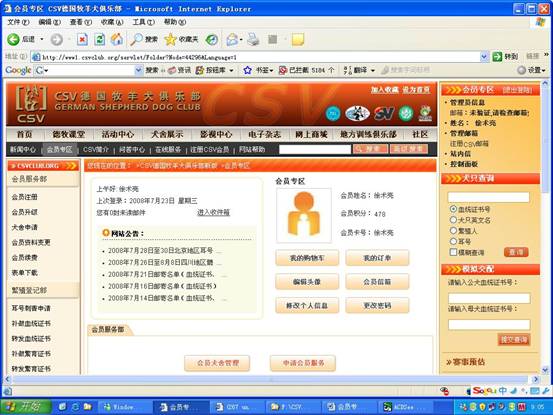
Task: Select the 耳号 radio button
Action: [454, 241]
